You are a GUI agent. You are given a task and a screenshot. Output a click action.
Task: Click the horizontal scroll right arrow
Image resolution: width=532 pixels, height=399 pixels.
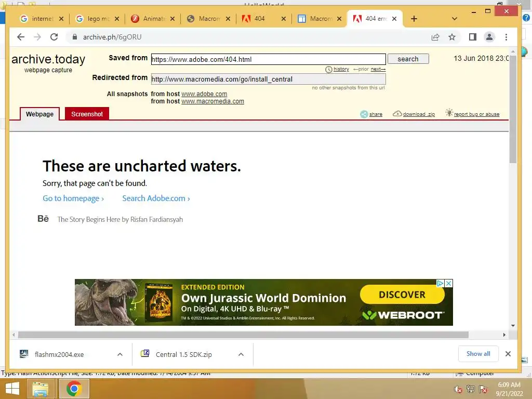[504, 335]
